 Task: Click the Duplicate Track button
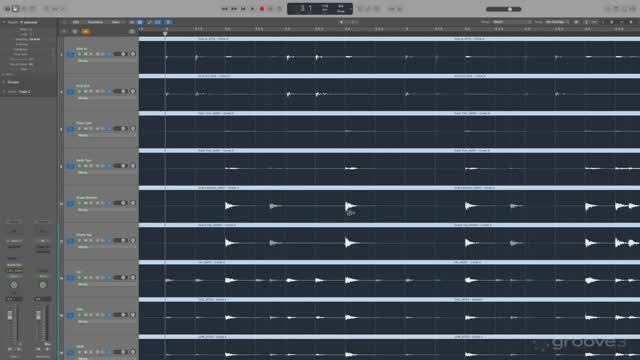(75, 31)
